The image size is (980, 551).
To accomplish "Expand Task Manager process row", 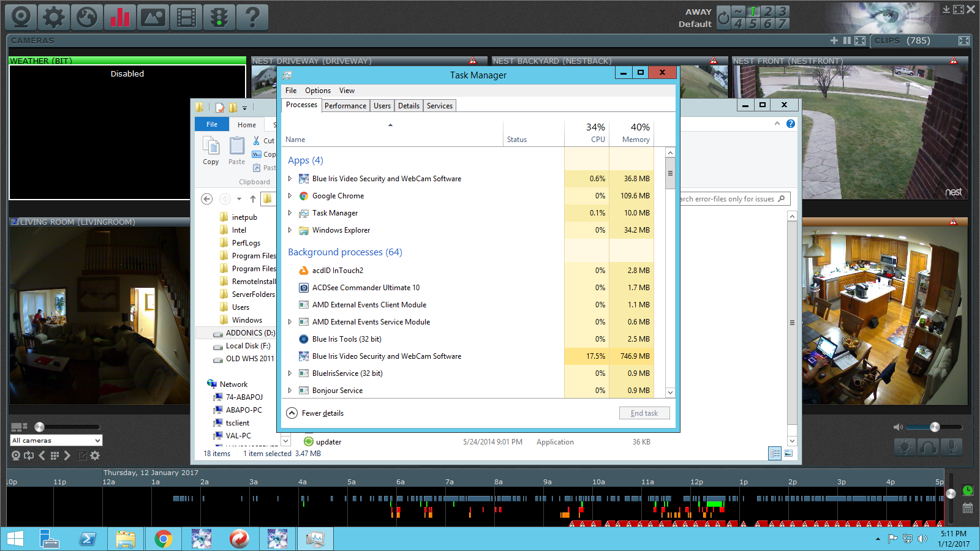I will [290, 213].
